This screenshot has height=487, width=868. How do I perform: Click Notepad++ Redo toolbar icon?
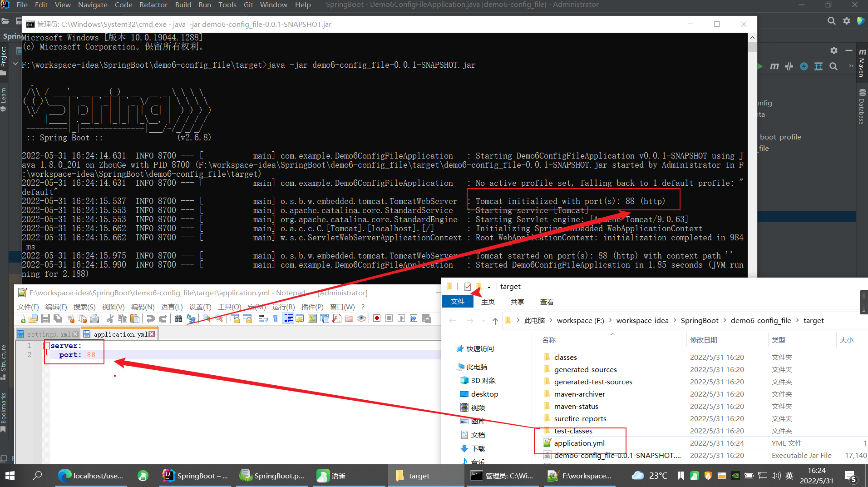163,318
